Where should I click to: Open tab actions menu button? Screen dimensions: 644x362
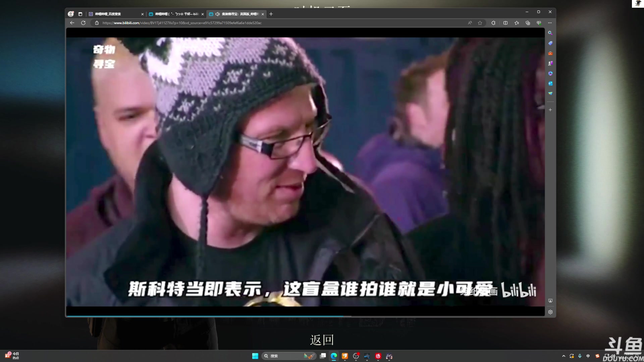pos(80,14)
